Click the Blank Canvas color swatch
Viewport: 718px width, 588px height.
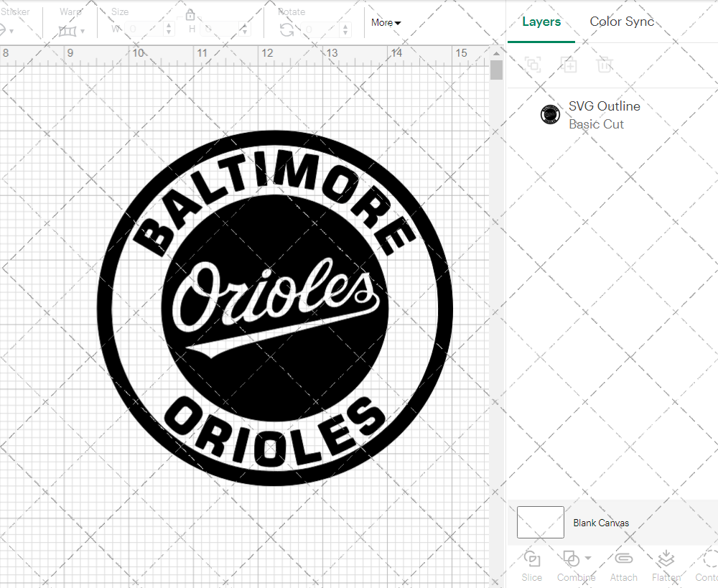coord(540,522)
